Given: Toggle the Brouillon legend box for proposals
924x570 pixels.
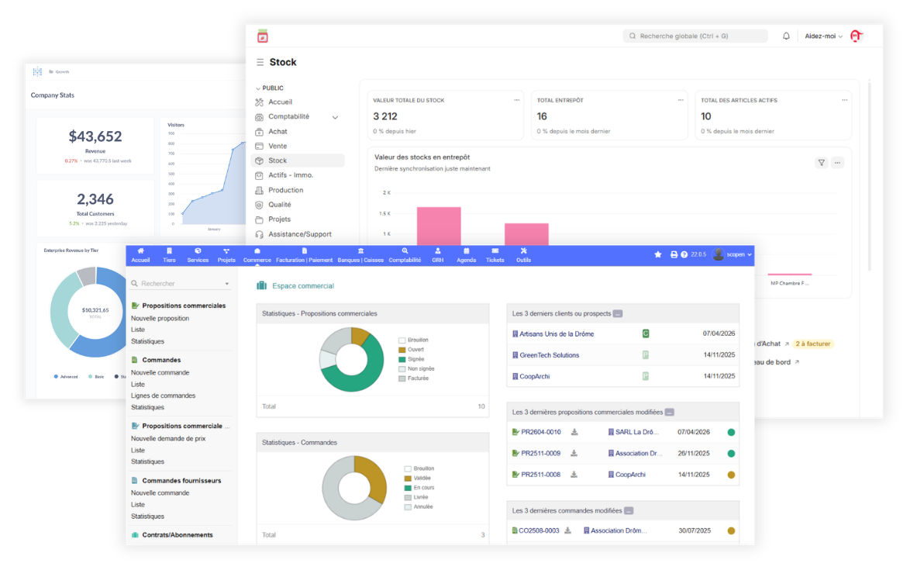Looking at the screenshot, I should point(402,340).
